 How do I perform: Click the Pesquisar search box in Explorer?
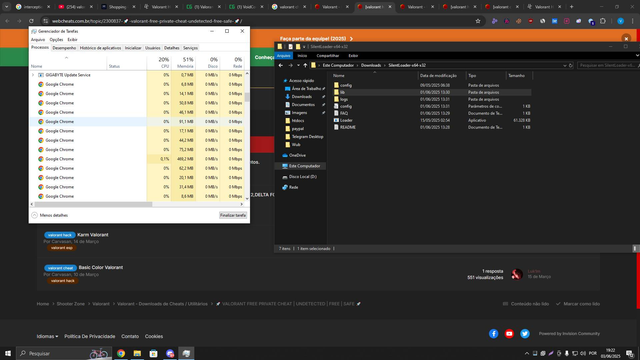click(x=608, y=65)
